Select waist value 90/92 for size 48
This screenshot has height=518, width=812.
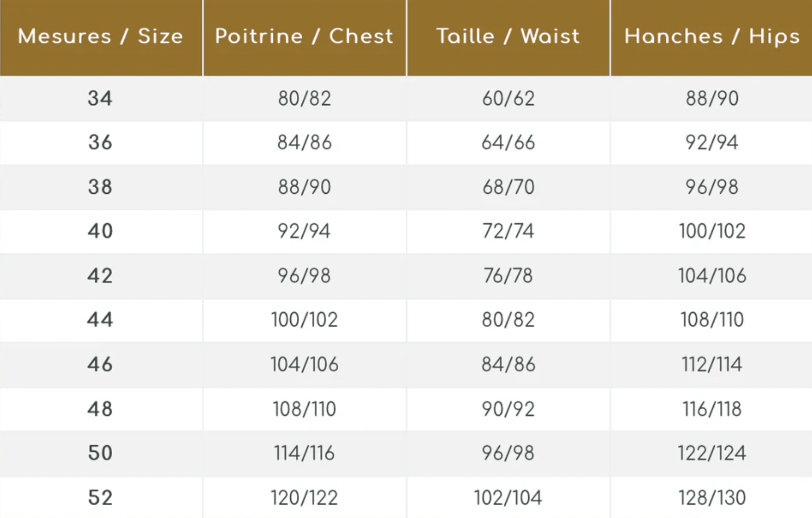(x=508, y=409)
